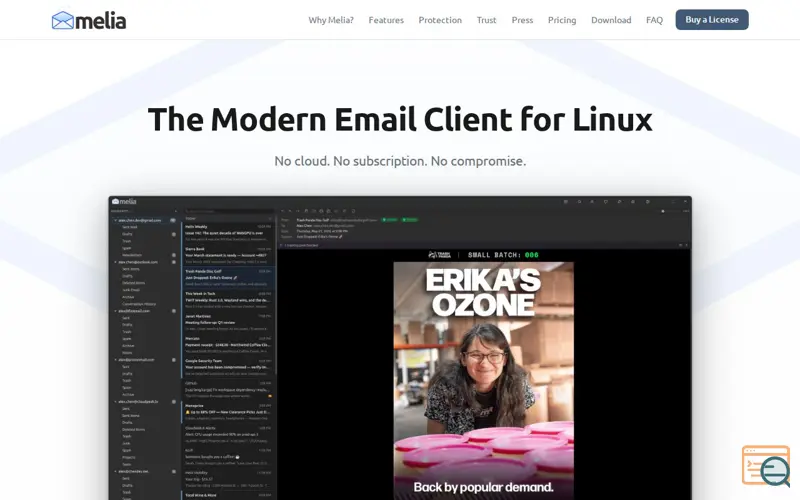Open the Trust nav link
Viewport: 800px width, 500px height.
486,20
